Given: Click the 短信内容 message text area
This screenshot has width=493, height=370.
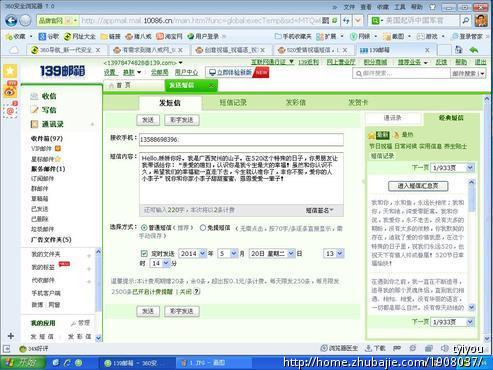Looking at the screenshot, I should [241, 178].
